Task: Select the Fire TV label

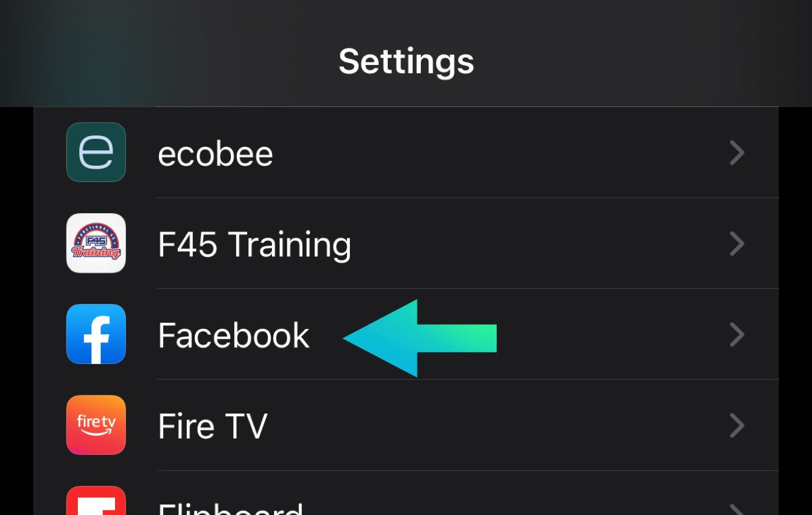Action: pyautogui.click(x=212, y=426)
